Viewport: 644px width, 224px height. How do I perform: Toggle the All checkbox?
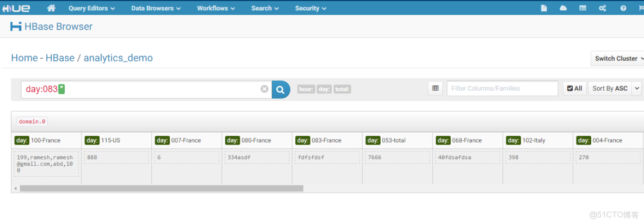pyautogui.click(x=574, y=88)
